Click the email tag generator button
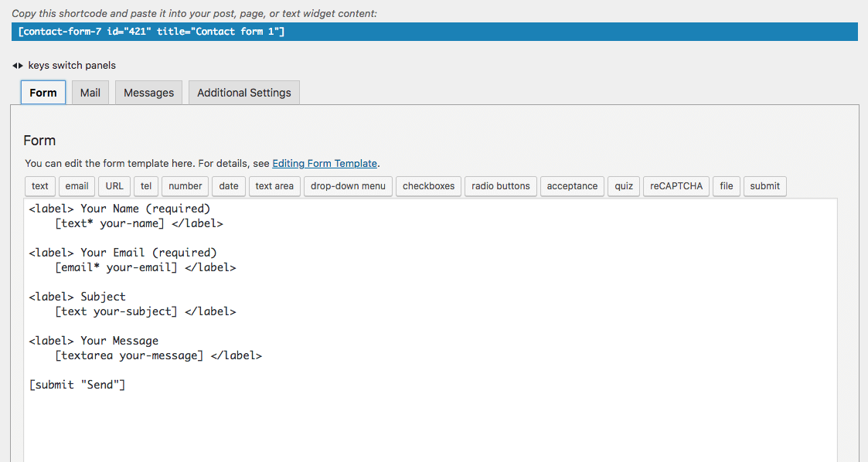Viewport: 868px width, 462px height. (77, 186)
